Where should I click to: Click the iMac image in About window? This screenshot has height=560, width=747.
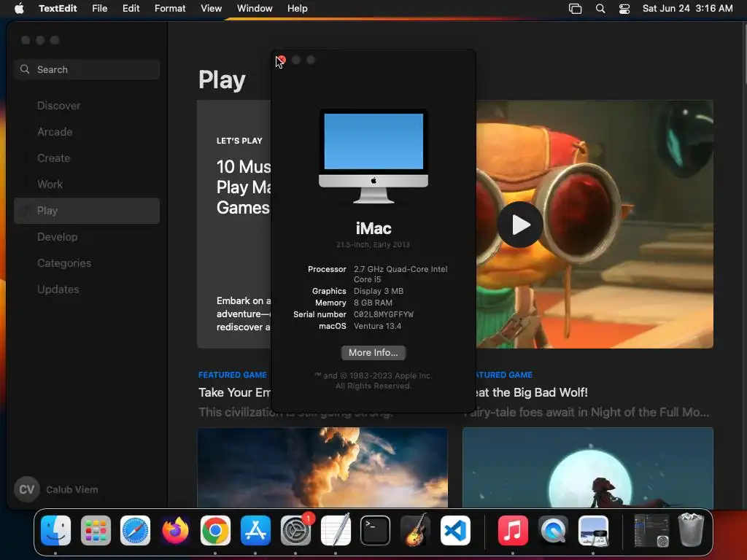pos(373,157)
